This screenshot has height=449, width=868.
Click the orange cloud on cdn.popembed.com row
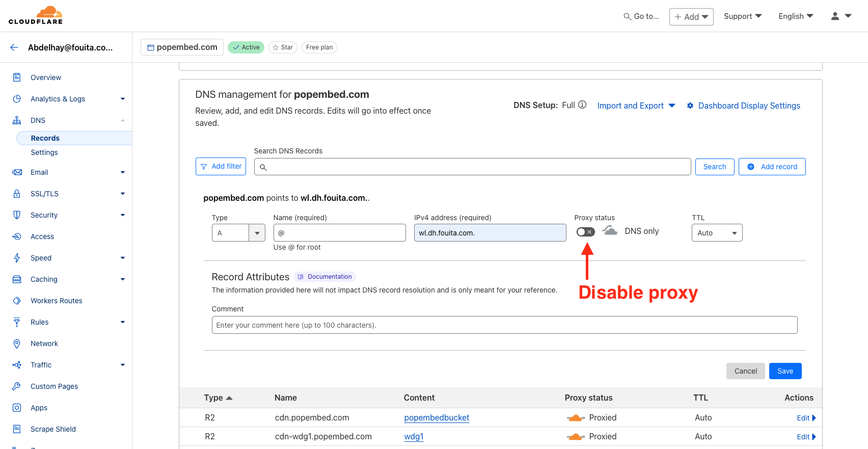(x=576, y=418)
